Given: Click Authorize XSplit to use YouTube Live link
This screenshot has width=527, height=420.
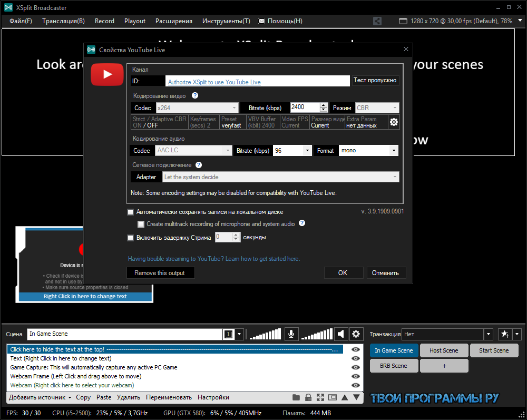Looking at the screenshot, I should [x=214, y=82].
